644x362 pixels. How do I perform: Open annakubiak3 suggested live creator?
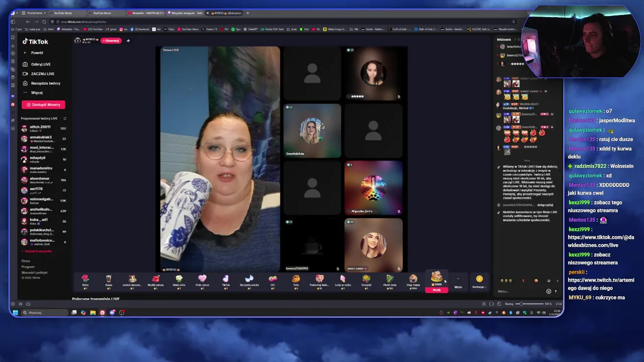tap(44, 139)
